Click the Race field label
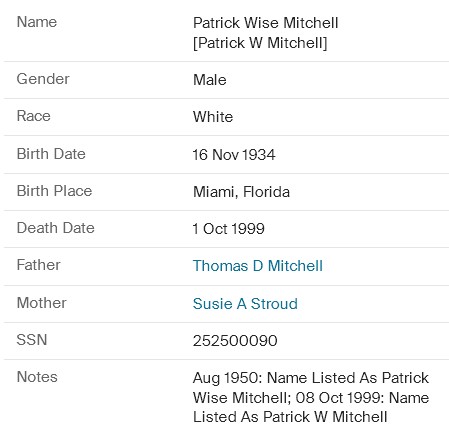This screenshot has height=431, width=449. (x=34, y=116)
